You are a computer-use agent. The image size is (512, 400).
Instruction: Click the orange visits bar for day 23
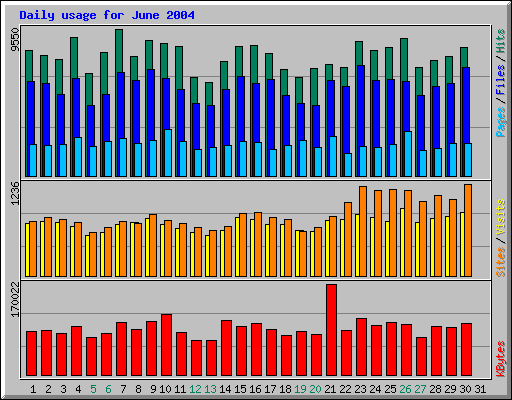tap(363, 231)
